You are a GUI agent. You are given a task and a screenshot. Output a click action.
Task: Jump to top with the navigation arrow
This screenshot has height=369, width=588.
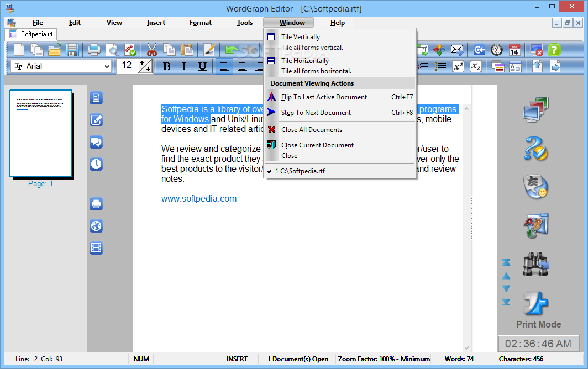[506, 262]
